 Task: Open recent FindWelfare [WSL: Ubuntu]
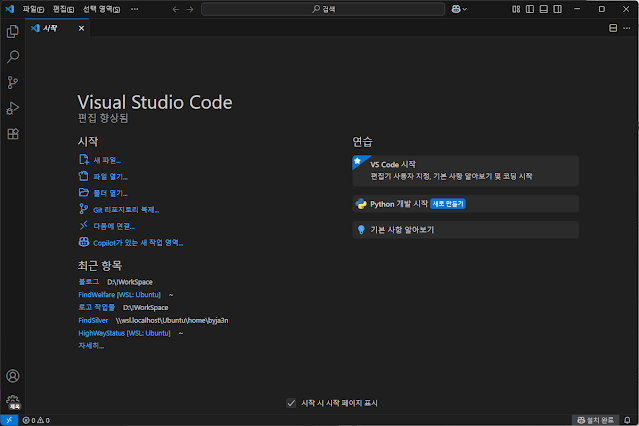[119, 294]
